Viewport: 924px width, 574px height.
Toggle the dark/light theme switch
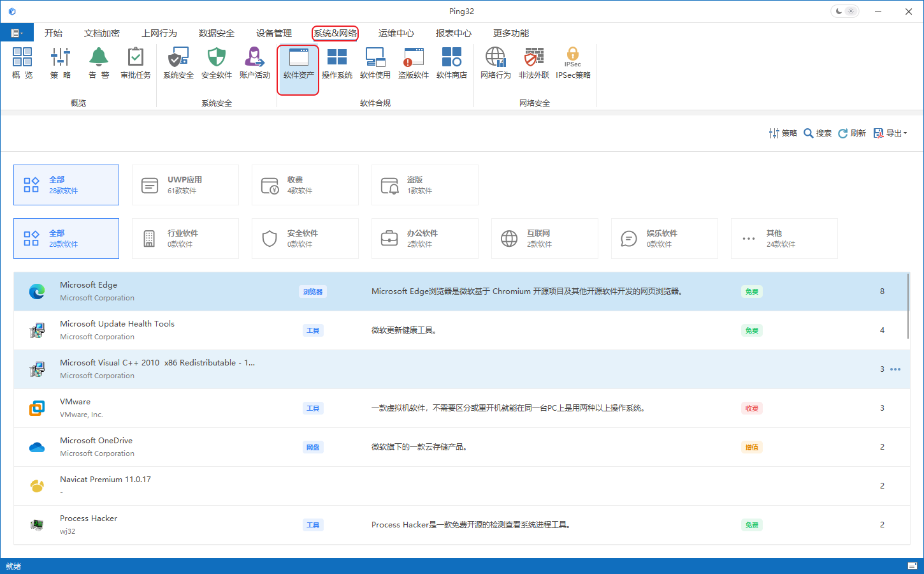tap(845, 11)
